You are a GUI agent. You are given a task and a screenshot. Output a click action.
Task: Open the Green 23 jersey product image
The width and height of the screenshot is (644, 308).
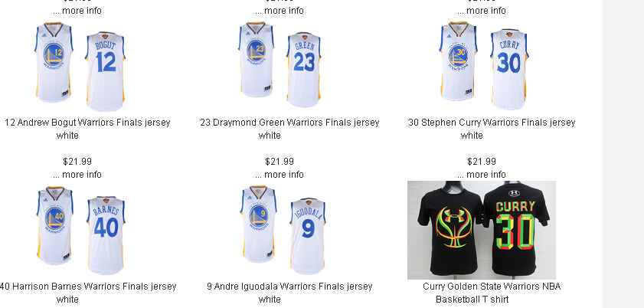(280, 64)
